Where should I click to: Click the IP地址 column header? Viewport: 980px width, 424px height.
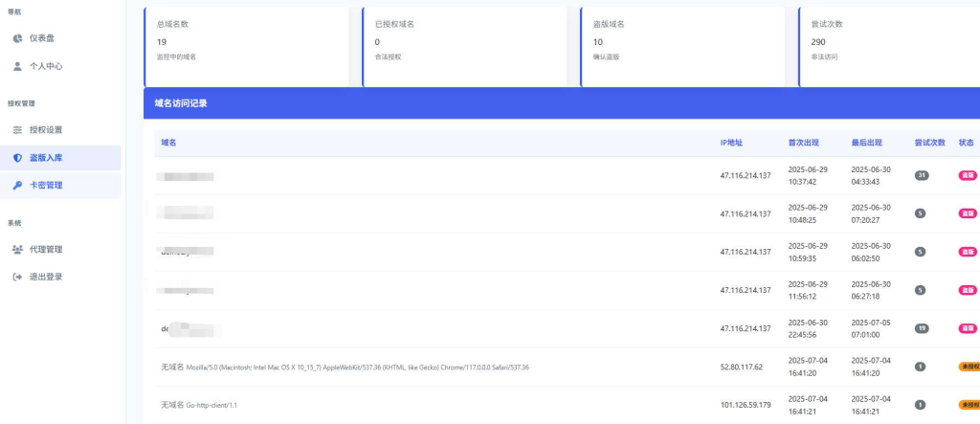(731, 143)
